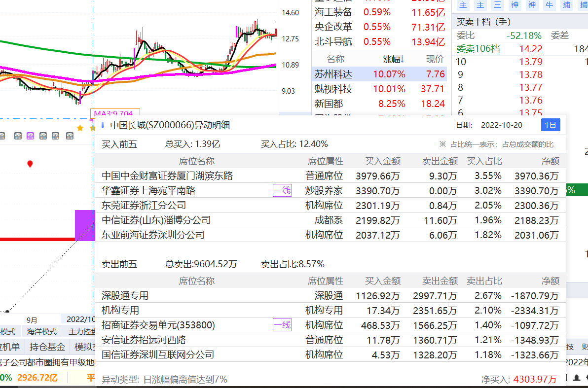
Task: Select the 深股通专用 seat name
Action: click(125, 295)
